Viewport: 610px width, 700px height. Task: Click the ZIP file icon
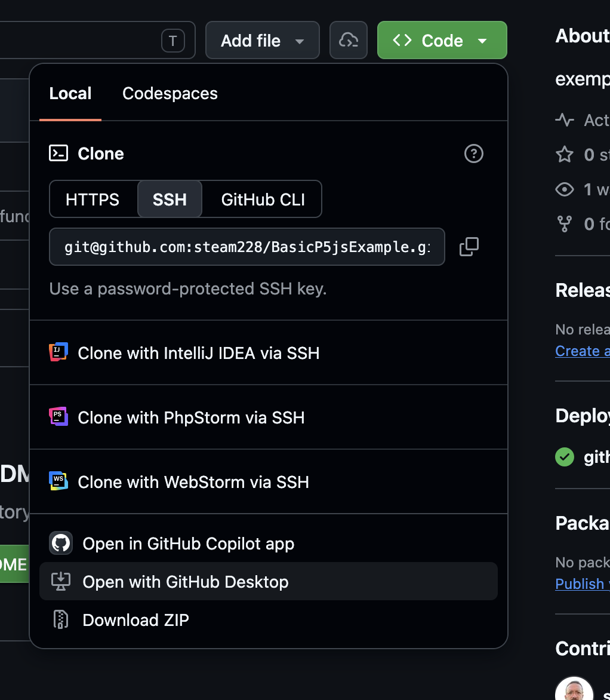[x=61, y=619]
